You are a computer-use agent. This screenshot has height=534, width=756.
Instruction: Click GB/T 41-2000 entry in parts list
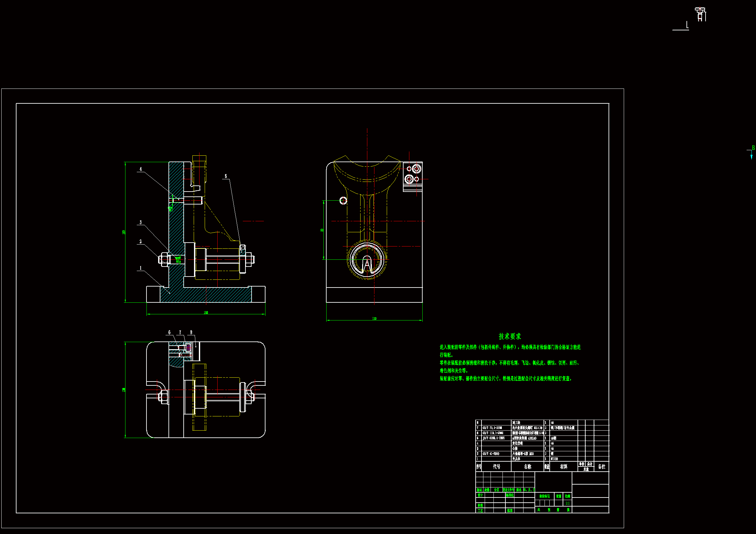(x=491, y=454)
